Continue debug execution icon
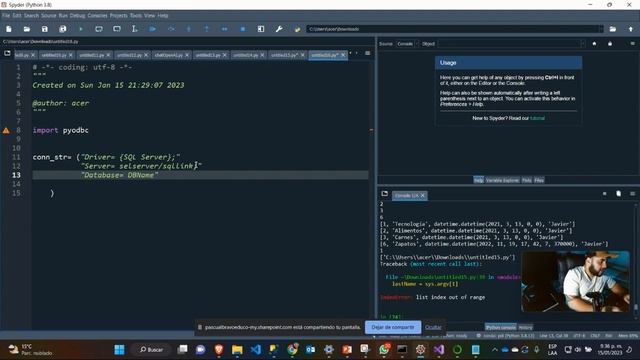 click(x=224, y=29)
